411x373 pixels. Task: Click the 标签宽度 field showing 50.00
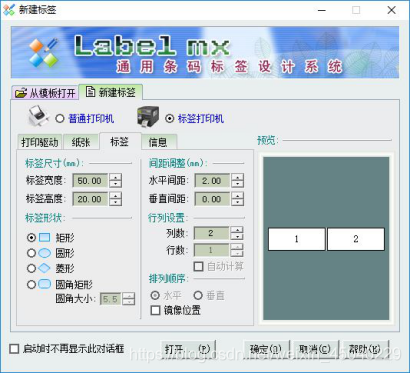coord(90,181)
